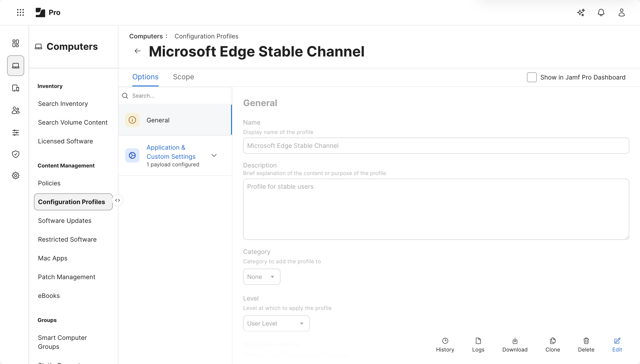This screenshot has height=364, width=640.
Task: Switch to the Scope tab
Action: (183, 77)
